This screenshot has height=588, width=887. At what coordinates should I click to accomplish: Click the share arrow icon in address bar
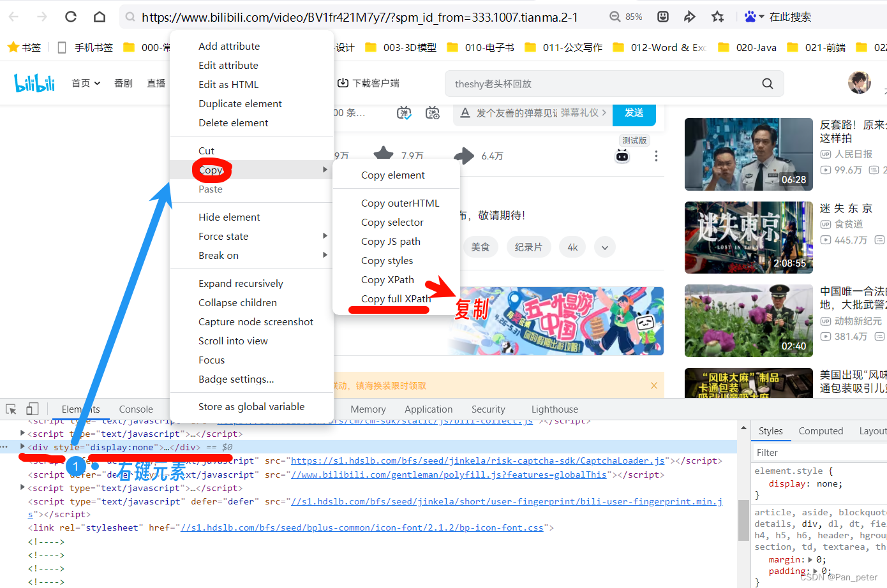coord(690,17)
